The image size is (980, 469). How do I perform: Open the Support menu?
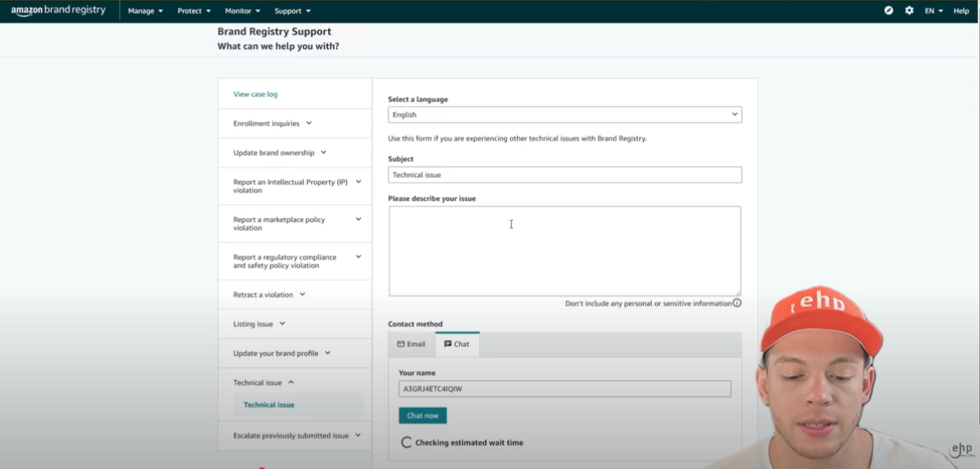tap(292, 11)
